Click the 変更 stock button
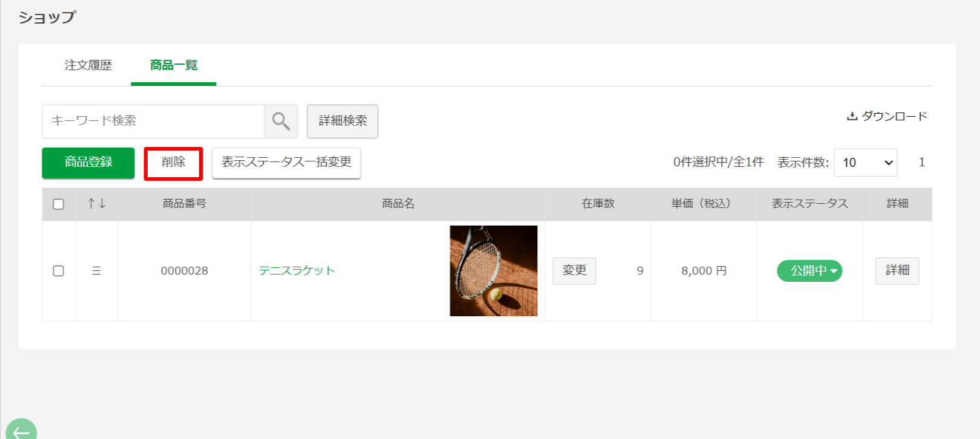Viewport: 980px width, 439px height. click(x=574, y=271)
